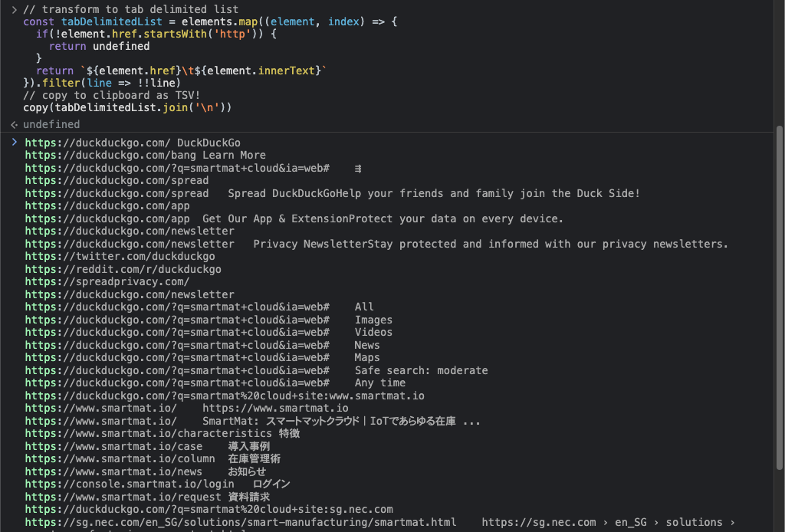
Task: Click the smartmat.io/column 在庫管理術 line
Action: (x=153, y=459)
